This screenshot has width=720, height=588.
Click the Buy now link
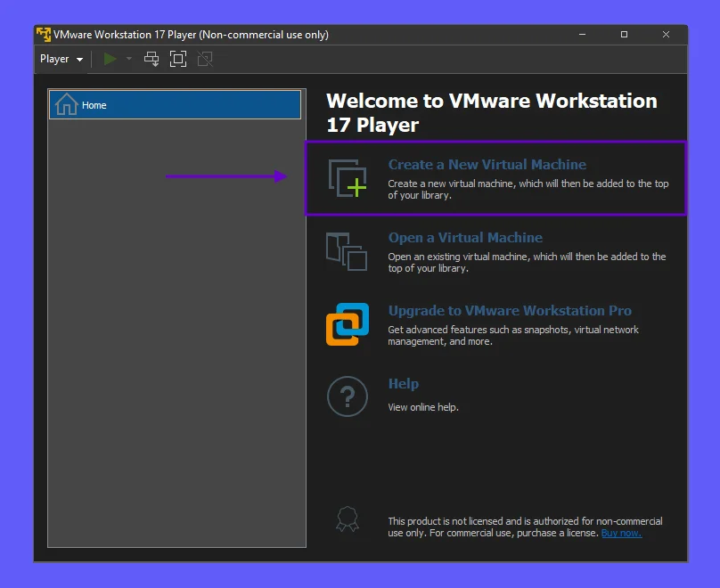click(x=621, y=533)
